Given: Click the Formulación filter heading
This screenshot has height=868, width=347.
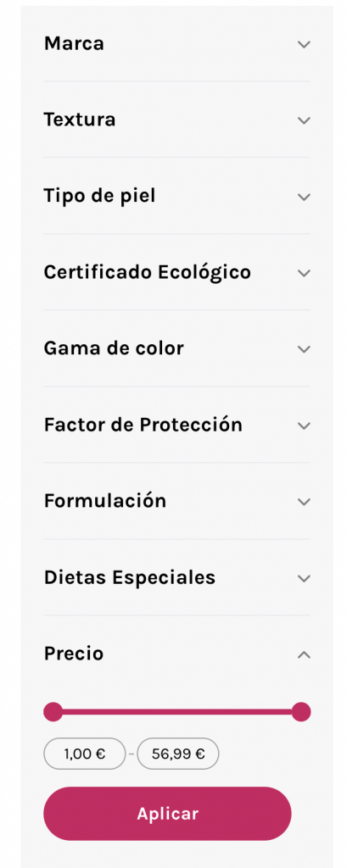Looking at the screenshot, I should [x=104, y=501].
